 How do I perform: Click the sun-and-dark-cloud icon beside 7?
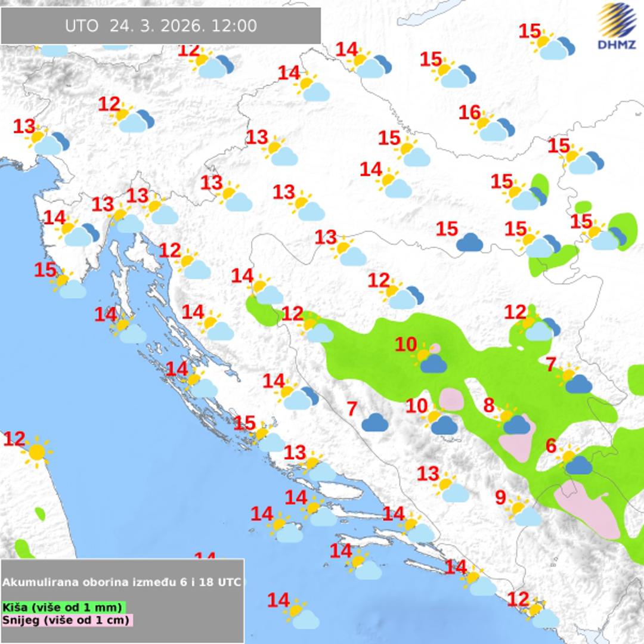[574, 380]
